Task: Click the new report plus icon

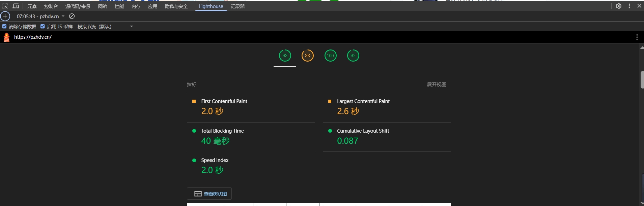Action: point(5,16)
